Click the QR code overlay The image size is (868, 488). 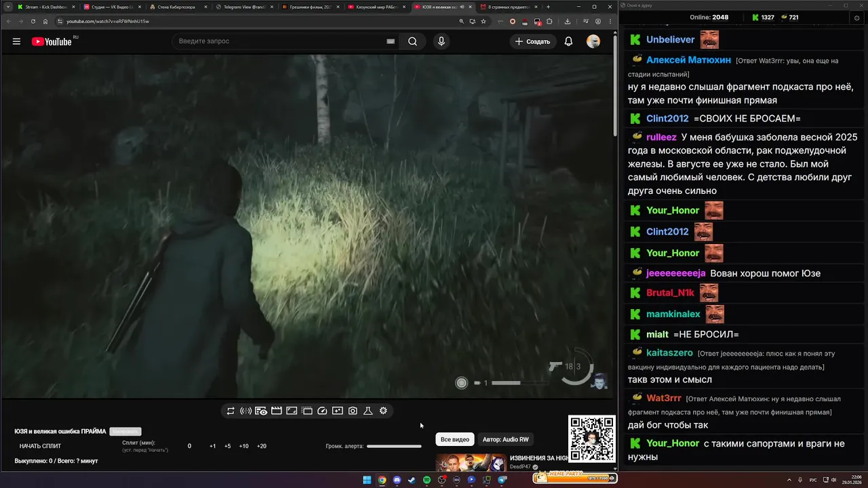[591, 439]
